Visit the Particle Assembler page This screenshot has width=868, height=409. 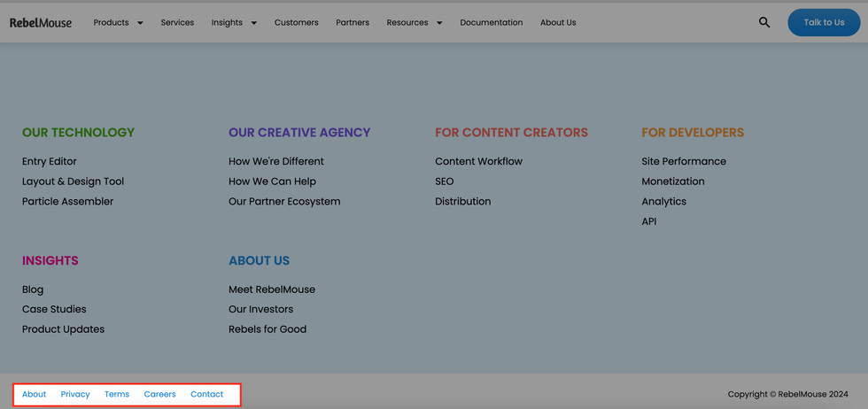click(x=67, y=201)
